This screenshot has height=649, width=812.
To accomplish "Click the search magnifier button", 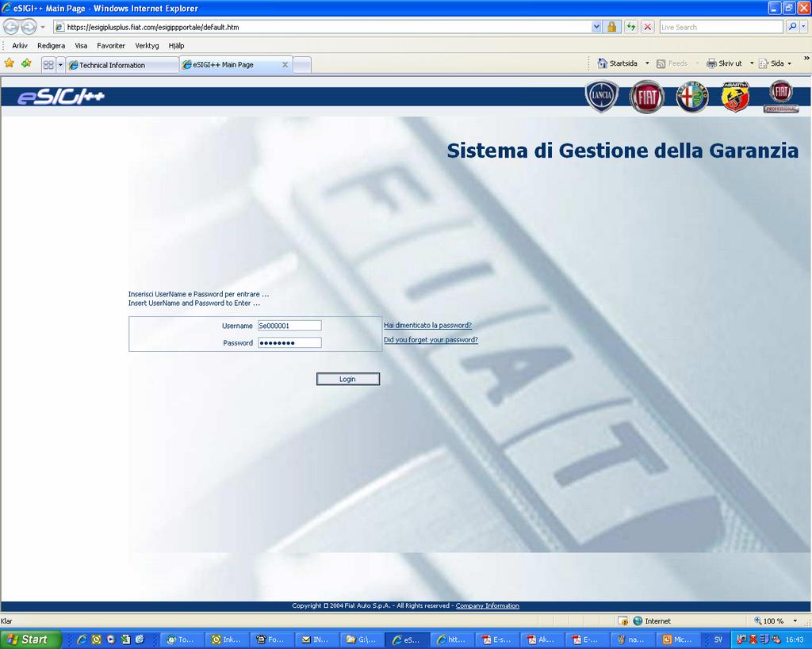I will pyautogui.click(x=792, y=27).
